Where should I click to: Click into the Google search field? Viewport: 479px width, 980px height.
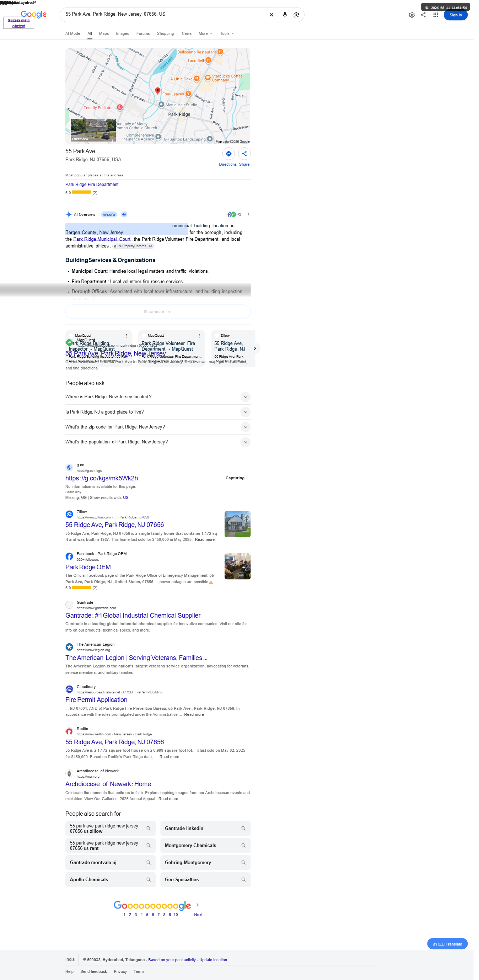tap(165, 15)
